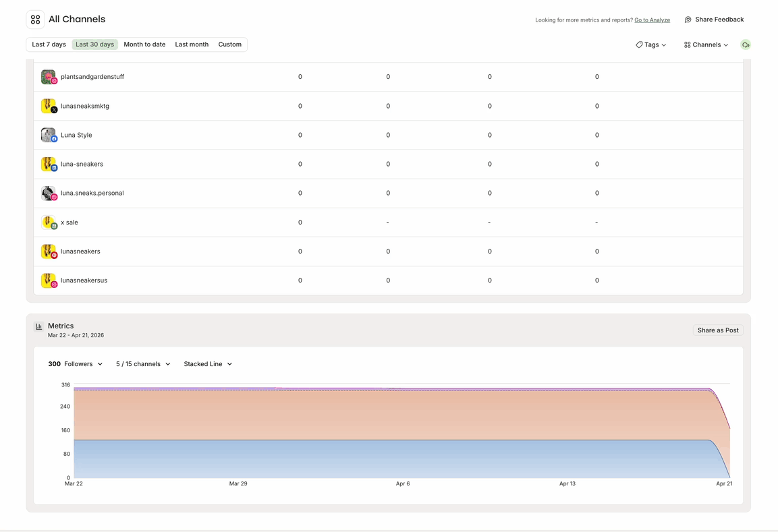Image resolution: width=778 pixels, height=532 pixels.
Task: Select the Last 30 days range
Action: pos(94,44)
